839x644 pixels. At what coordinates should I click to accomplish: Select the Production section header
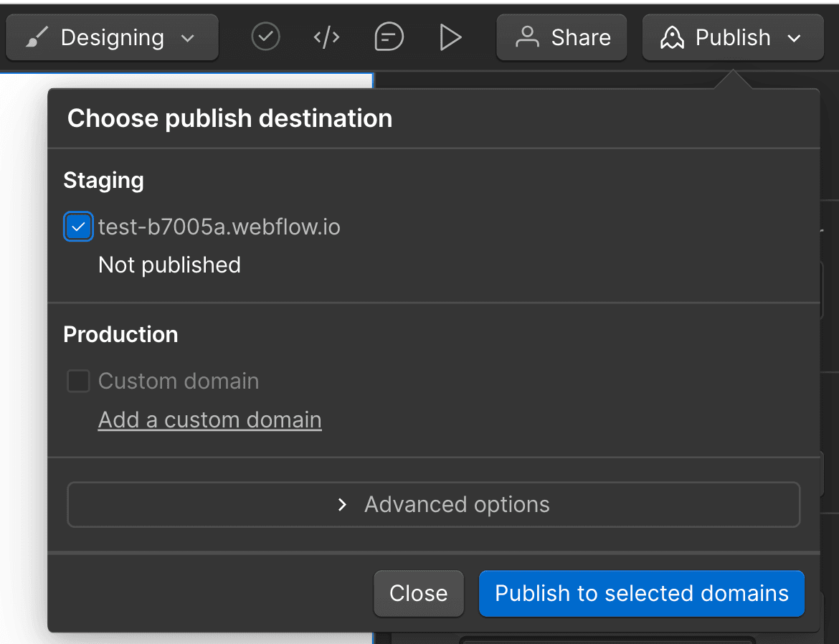[120, 334]
